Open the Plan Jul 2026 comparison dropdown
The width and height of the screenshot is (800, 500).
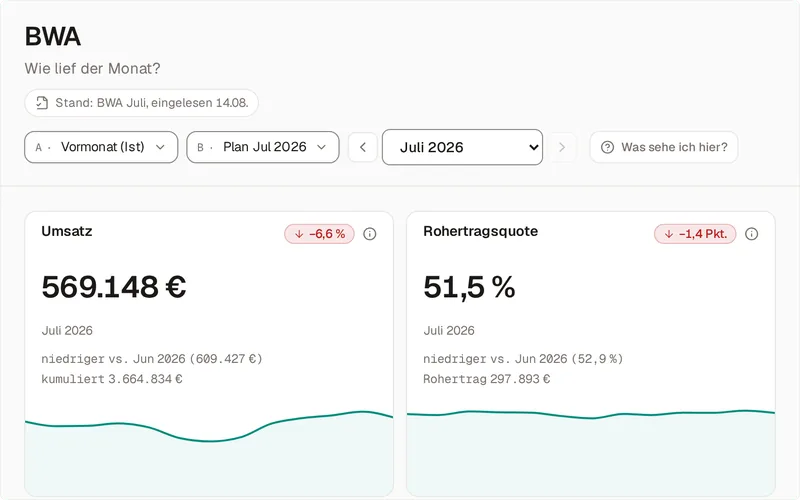263,147
